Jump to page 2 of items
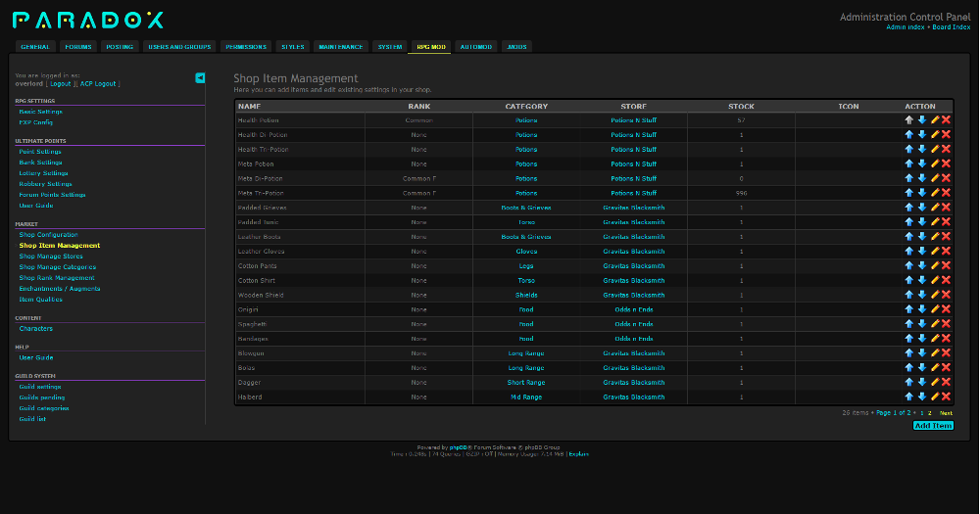Image resolution: width=980 pixels, height=514 pixels. (929, 413)
